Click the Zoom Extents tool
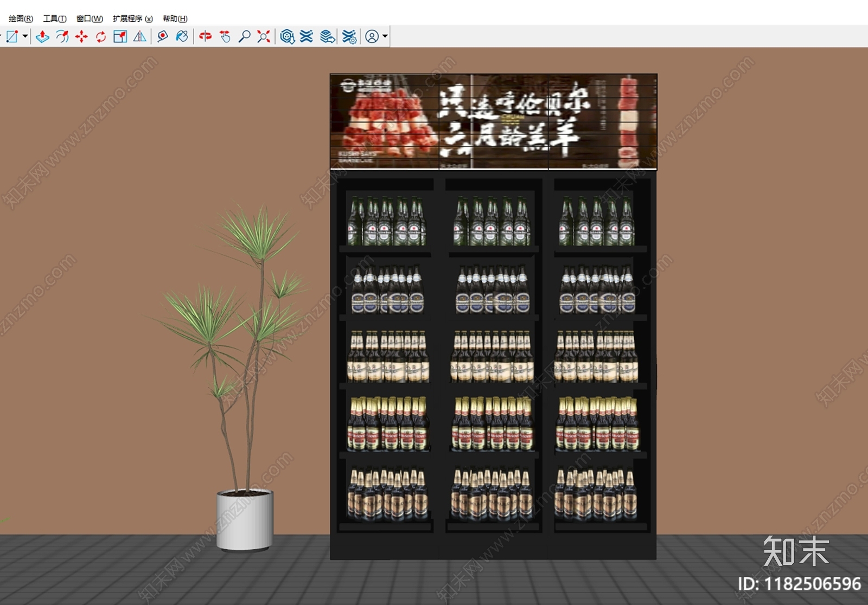The height and width of the screenshot is (605, 868). pos(264,36)
